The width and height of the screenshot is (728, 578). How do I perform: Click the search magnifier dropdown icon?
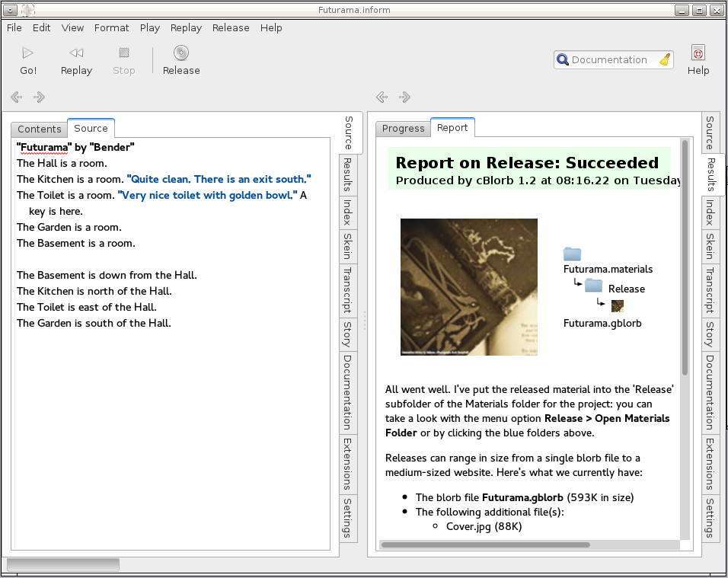coord(563,60)
